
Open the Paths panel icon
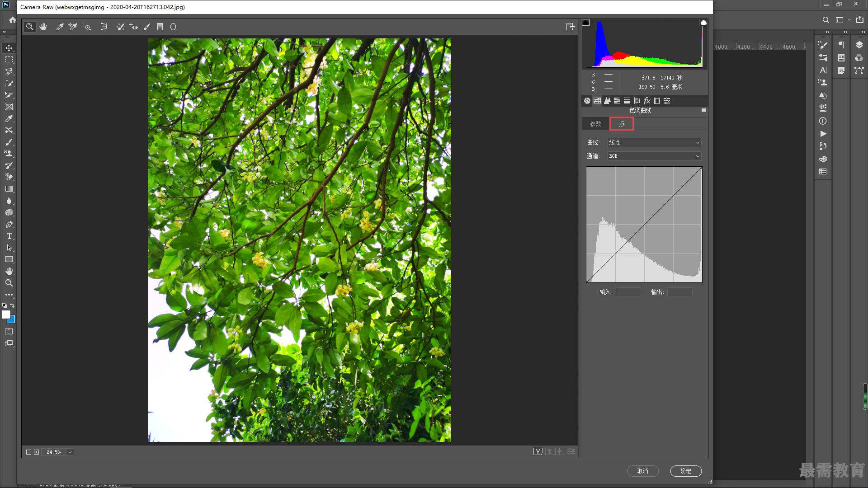pyautogui.click(x=859, y=70)
